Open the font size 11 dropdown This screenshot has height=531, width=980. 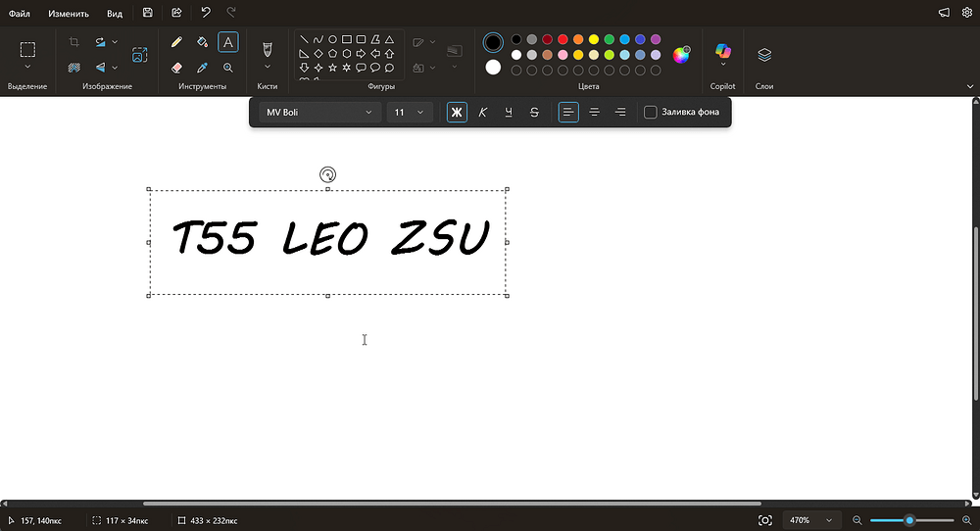pos(410,113)
